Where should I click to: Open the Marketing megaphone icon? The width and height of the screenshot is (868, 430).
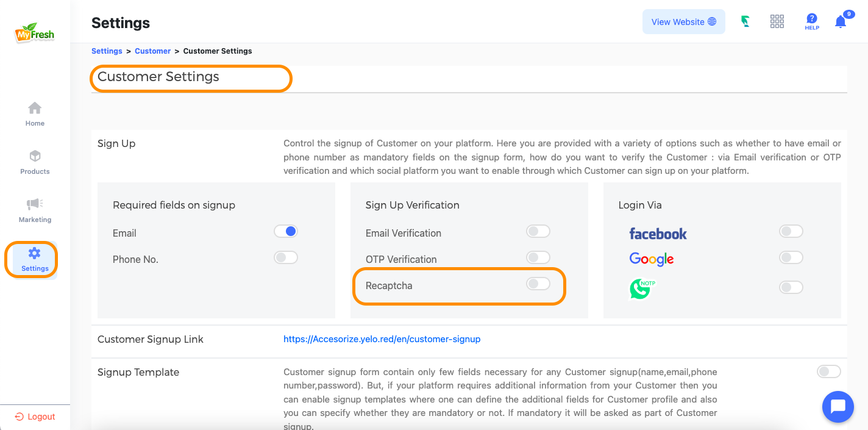pos(35,204)
